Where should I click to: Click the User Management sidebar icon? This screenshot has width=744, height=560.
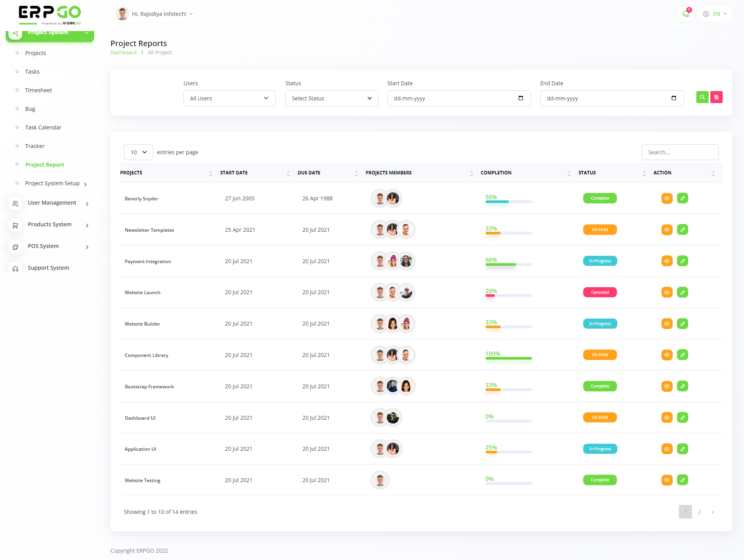[x=15, y=203]
